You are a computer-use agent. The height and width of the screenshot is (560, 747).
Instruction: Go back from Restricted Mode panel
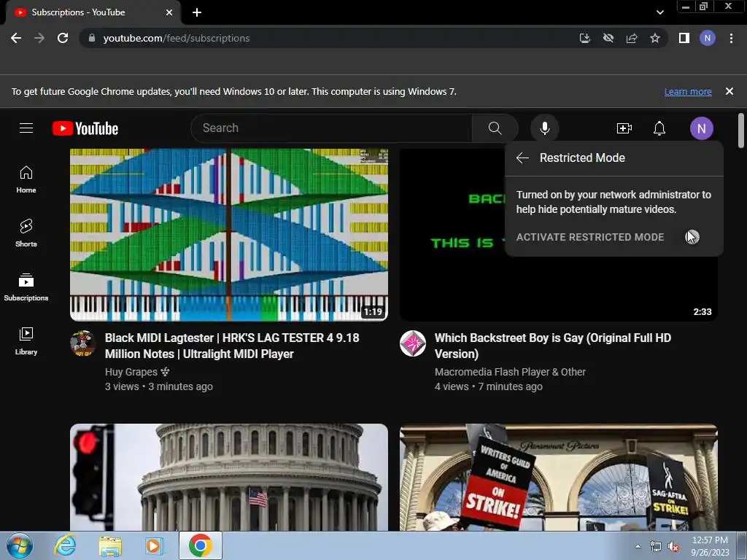pyautogui.click(x=522, y=158)
